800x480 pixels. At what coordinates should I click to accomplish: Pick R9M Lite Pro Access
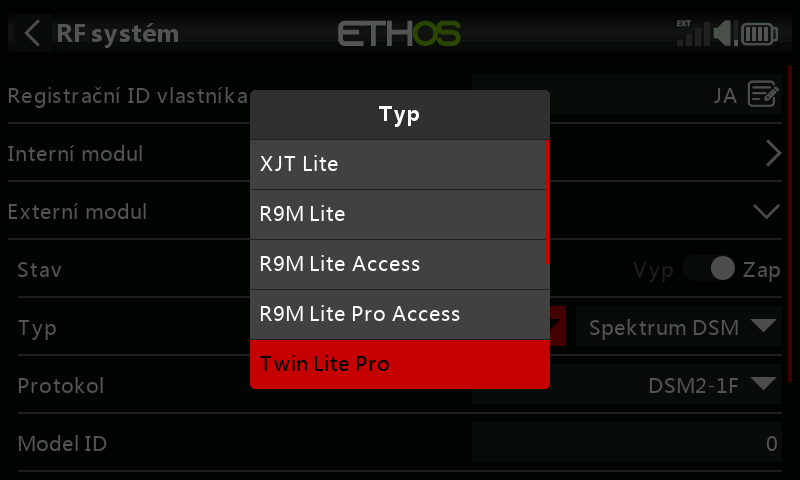tap(397, 314)
